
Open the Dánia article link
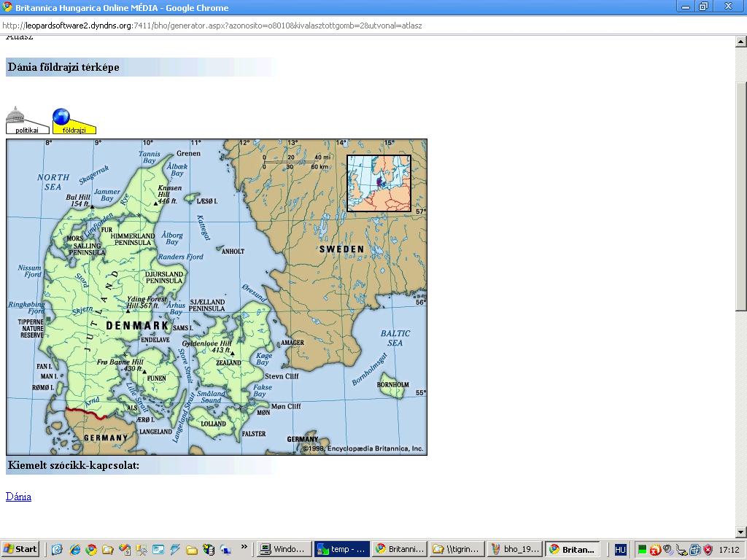[18, 497]
